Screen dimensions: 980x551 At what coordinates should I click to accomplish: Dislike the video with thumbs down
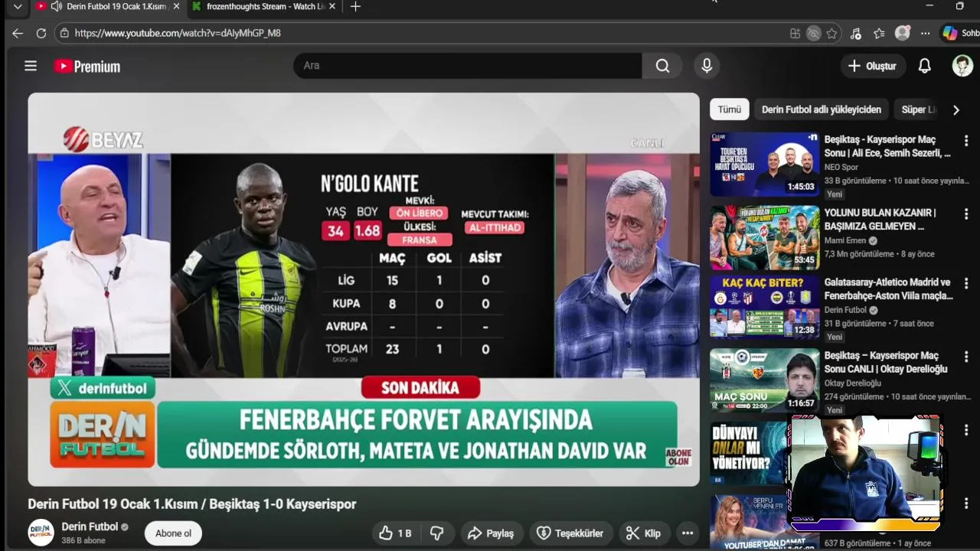437,533
